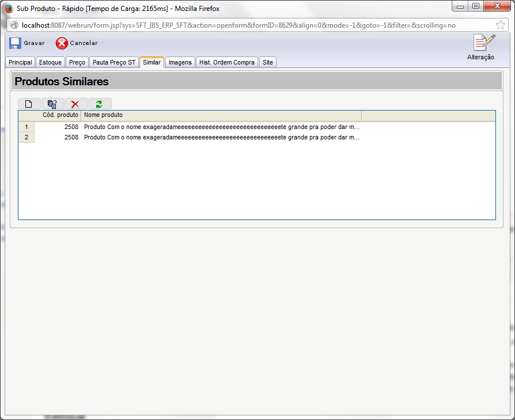
Task: Switch to the Site tab
Action: click(x=267, y=62)
